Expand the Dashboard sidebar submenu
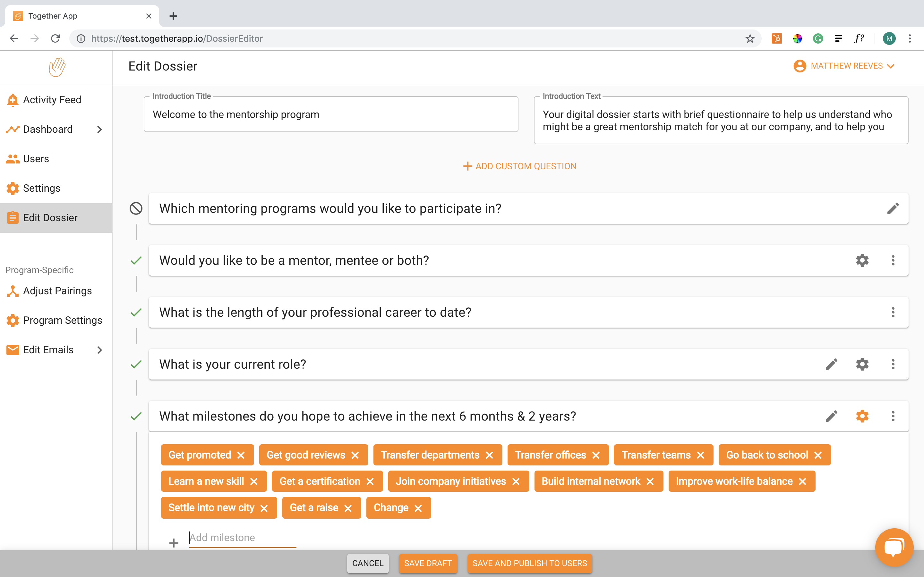Image resolution: width=924 pixels, height=577 pixels. pos(100,130)
